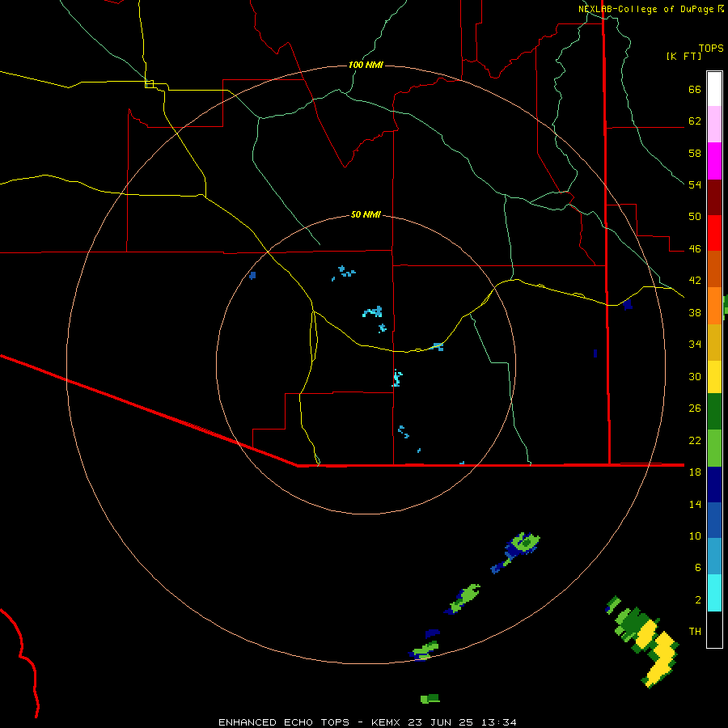This screenshot has height=728, width=728.
Task: Click the medium blue legend swatch
Action: tap(714, 520)
